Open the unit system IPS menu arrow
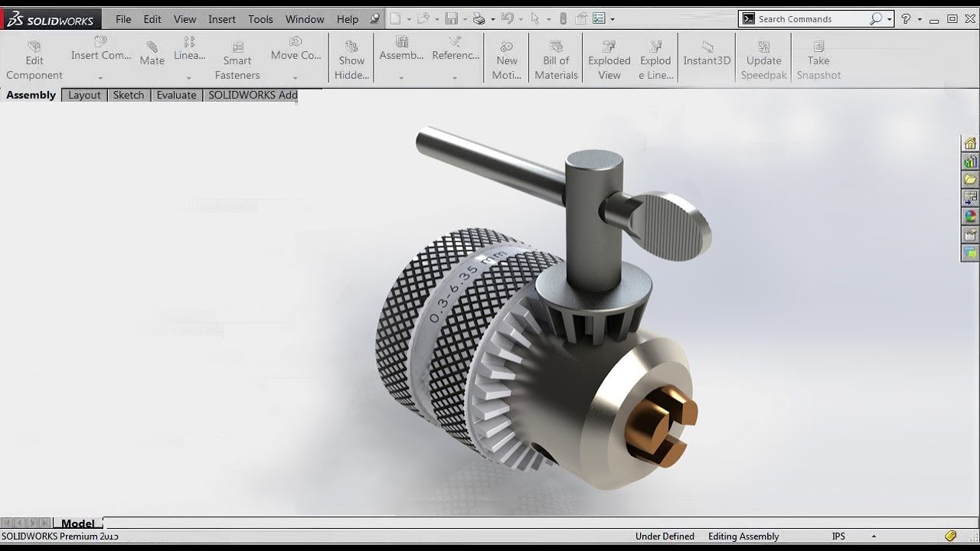This screenshot has height=551, width=980. pyautogui.click(x=874, y=536)
